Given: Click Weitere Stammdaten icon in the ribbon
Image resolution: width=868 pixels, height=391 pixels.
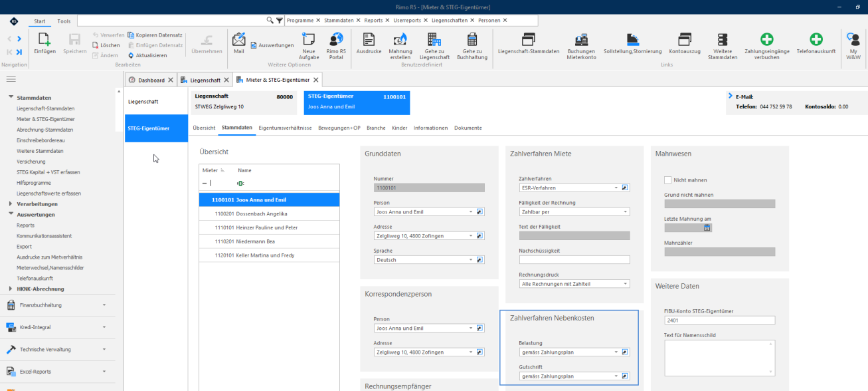Looking at the screenshot, I should click(x=723, y=39).
